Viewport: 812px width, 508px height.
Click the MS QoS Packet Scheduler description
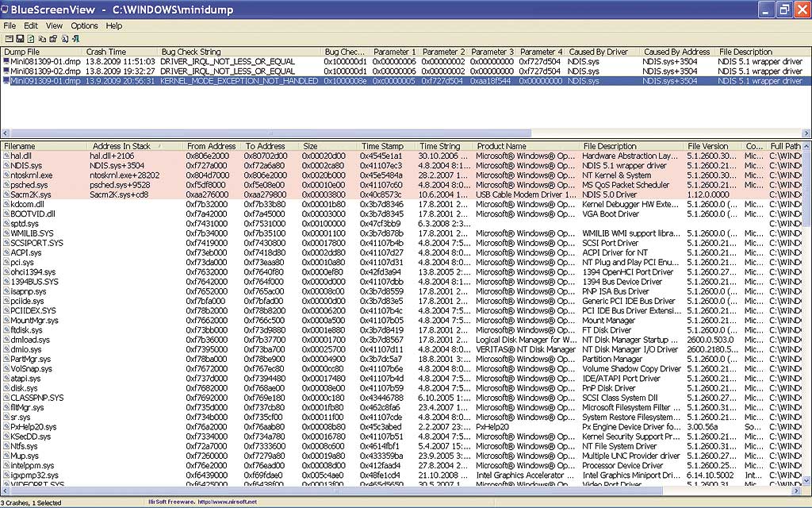626,184
